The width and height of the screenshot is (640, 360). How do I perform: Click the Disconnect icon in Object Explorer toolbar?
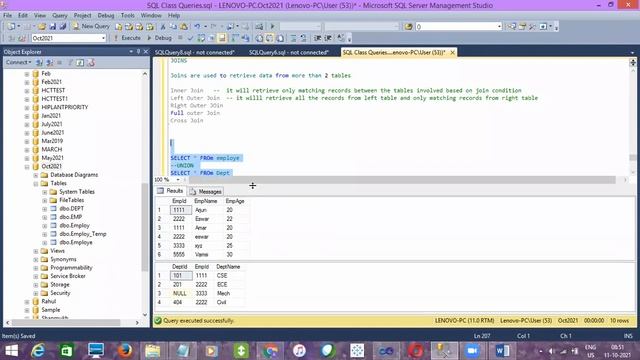(x=50, y=62)
